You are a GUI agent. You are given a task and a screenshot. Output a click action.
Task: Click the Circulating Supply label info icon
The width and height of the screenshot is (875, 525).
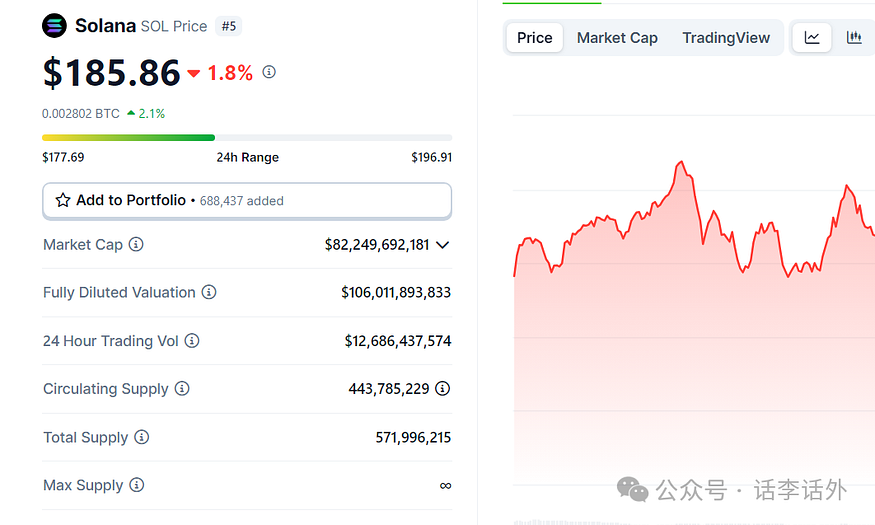(x=182, y=389)
